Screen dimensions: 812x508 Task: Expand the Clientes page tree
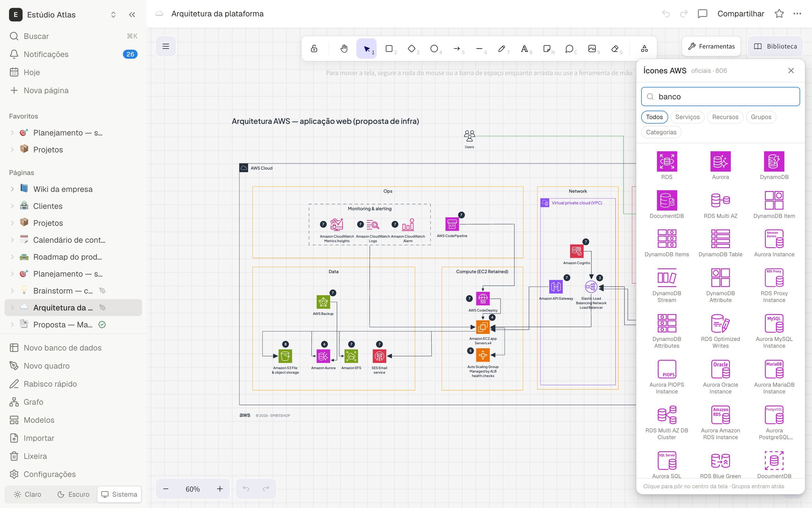(x=12, y=206)
